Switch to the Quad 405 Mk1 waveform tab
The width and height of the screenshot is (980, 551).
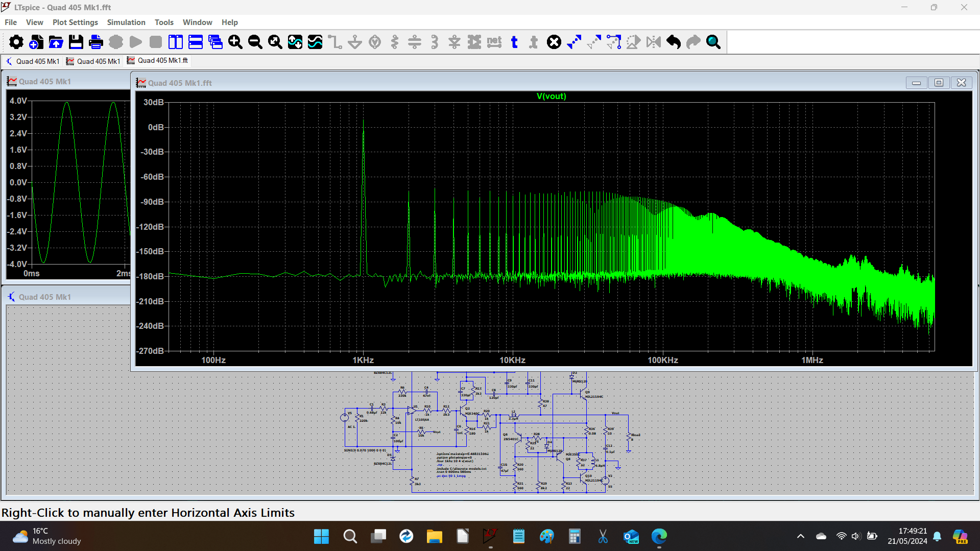pos(93,61)
